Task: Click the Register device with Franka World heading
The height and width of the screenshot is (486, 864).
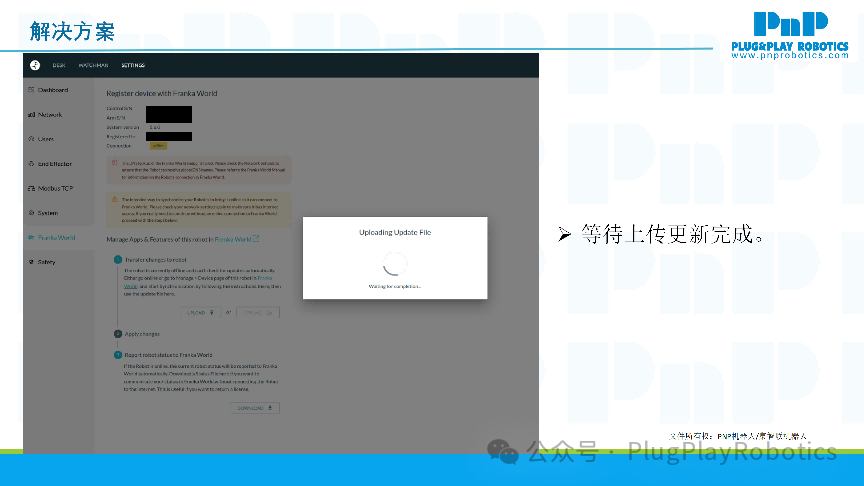Action: (x=161, y=94)
